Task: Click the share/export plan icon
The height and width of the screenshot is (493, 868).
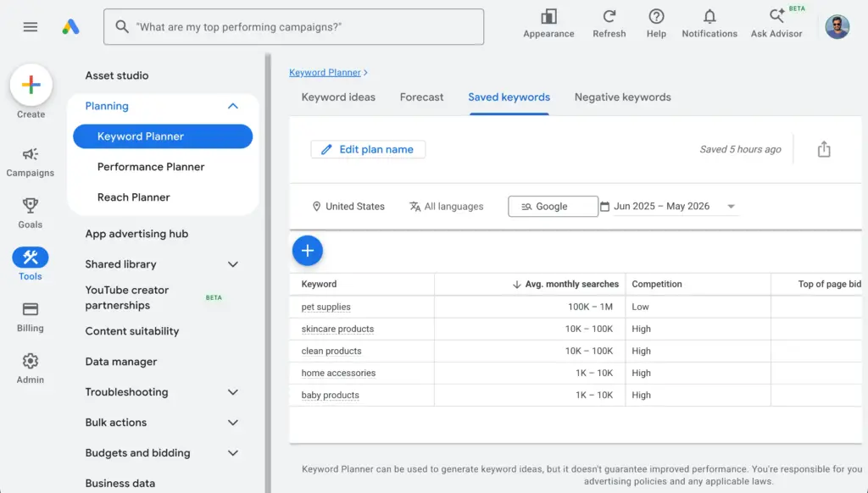Action: (824, 149)
